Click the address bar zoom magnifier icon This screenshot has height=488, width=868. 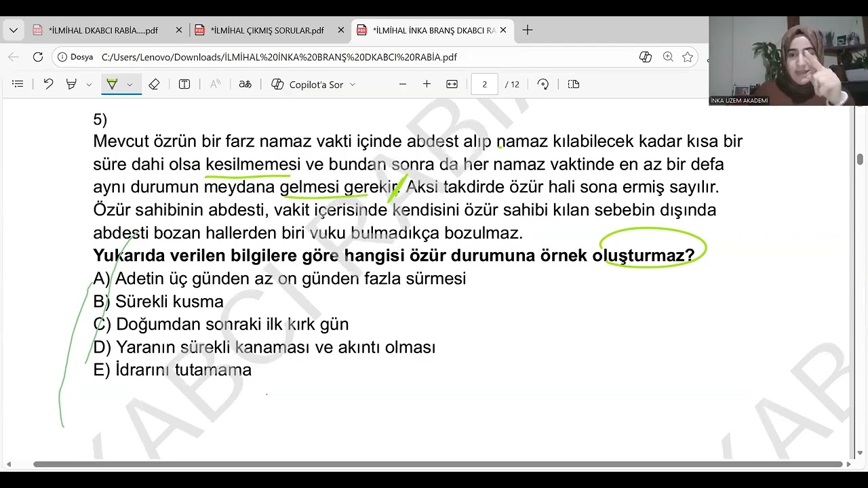point(668,57)
